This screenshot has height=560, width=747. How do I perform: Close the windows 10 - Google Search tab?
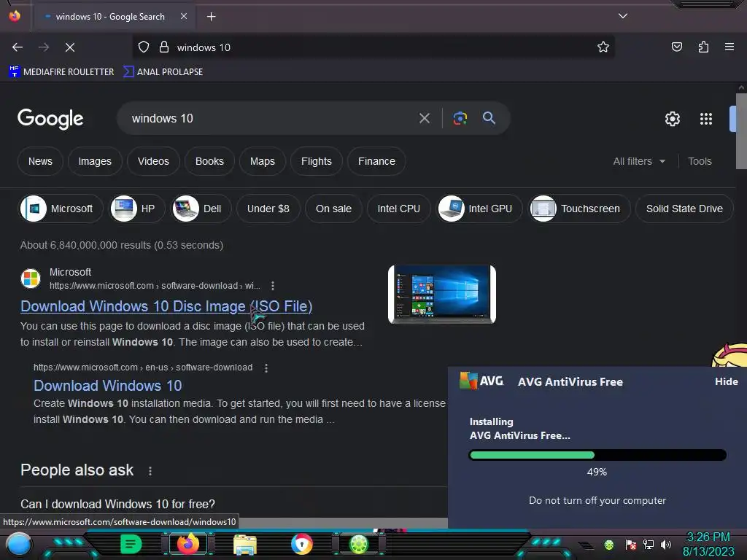184,16
